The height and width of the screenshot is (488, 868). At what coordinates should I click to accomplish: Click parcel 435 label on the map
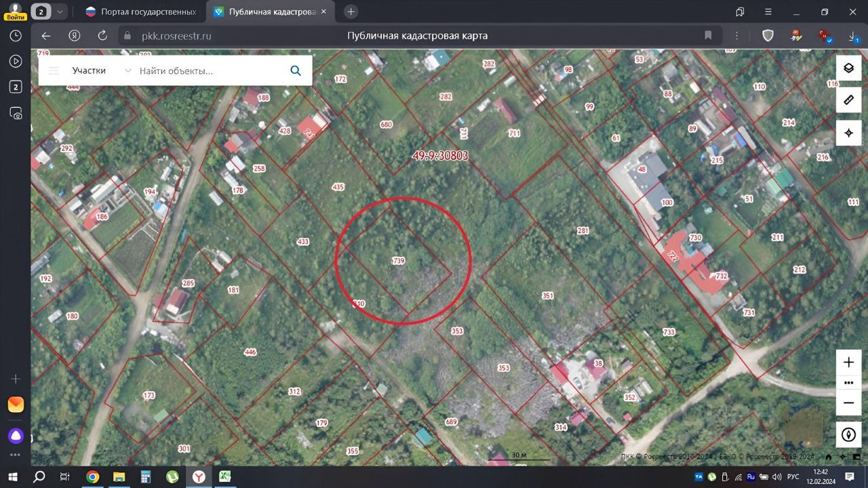pyautogui.click(x=338, y=186)
